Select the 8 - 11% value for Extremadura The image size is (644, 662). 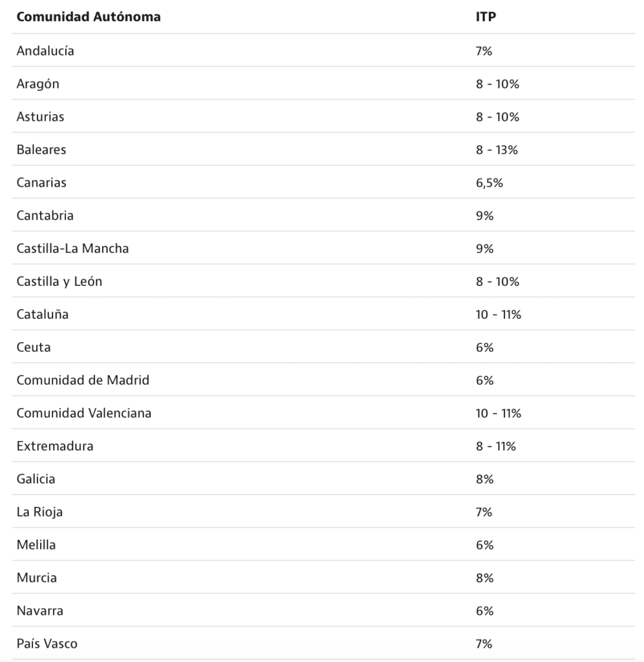[x=496, y=446]
